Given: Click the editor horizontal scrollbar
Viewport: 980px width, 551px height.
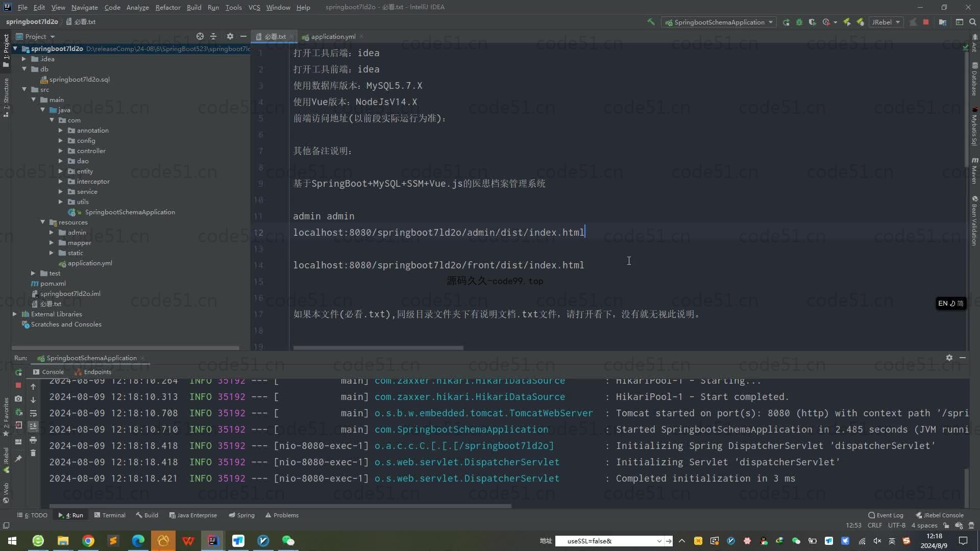Looking at the screenshot, I should point(378,348).
